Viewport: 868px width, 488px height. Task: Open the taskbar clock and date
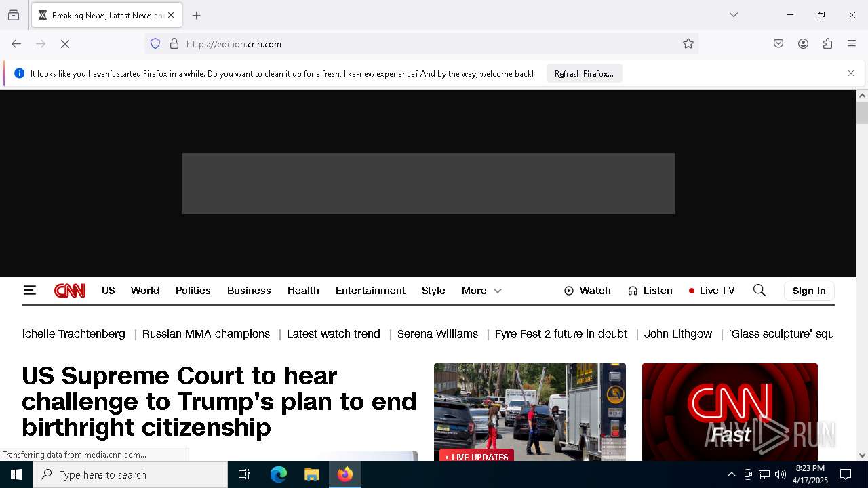click(810, 474)
